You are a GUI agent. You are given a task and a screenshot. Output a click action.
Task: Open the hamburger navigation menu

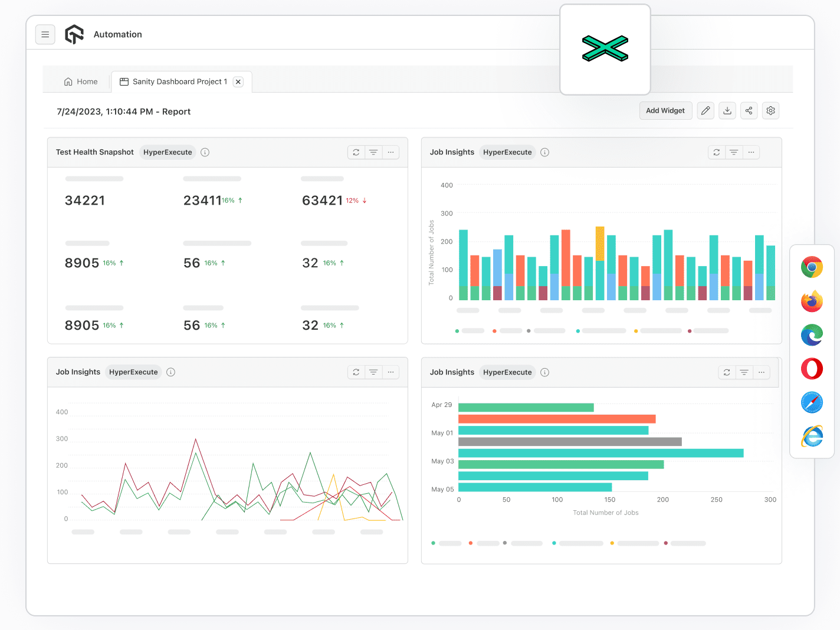click(x=45, y=34)
